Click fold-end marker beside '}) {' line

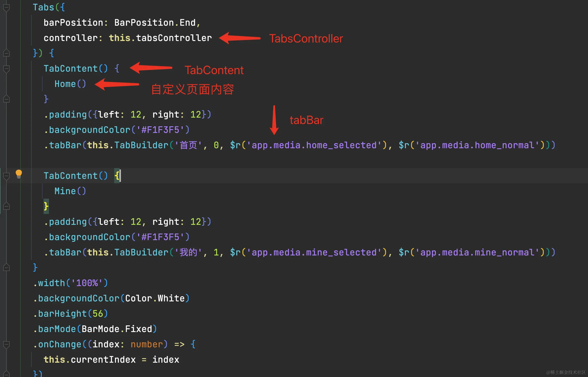point(6,53)
